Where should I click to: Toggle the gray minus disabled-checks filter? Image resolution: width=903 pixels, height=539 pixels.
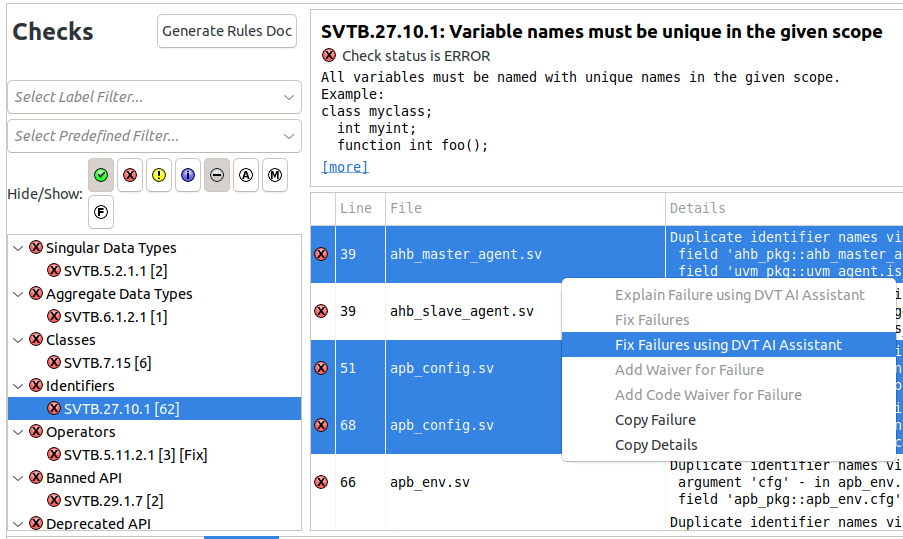[217, 175]
